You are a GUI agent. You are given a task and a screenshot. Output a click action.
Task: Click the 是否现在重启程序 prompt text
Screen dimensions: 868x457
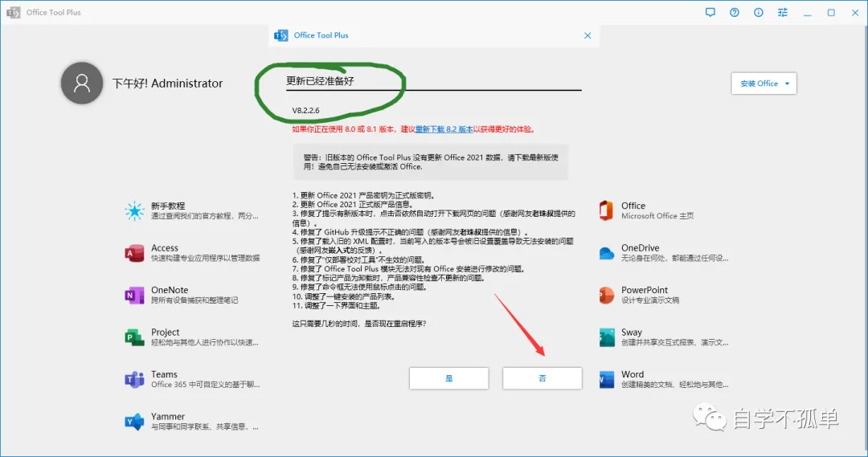[x=358, y=324]
